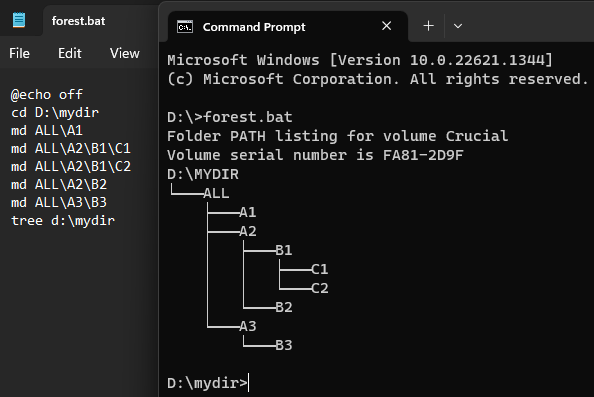Click the Command Prompt tab icon

click(185, 27)
